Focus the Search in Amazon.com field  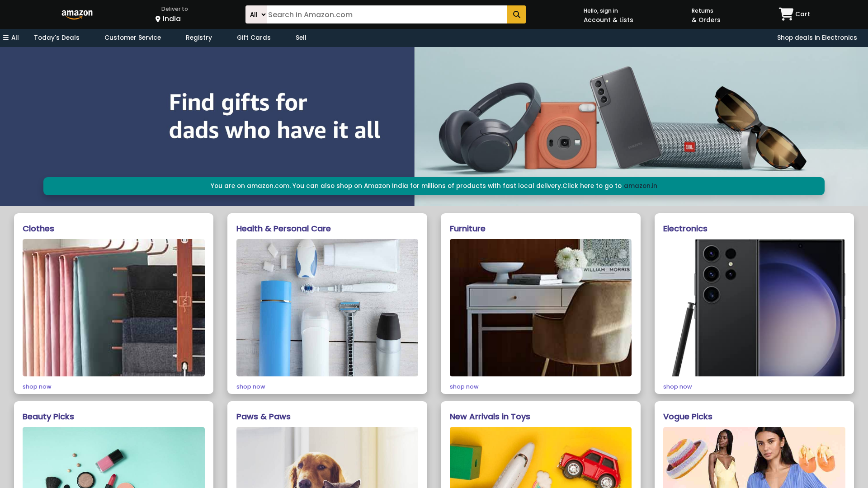click(387, 14)
